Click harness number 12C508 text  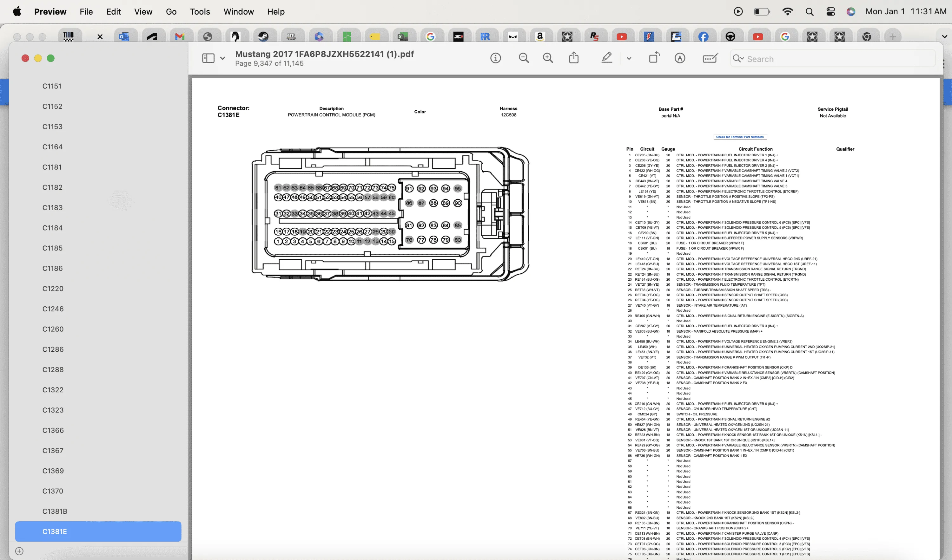point(508,115)
